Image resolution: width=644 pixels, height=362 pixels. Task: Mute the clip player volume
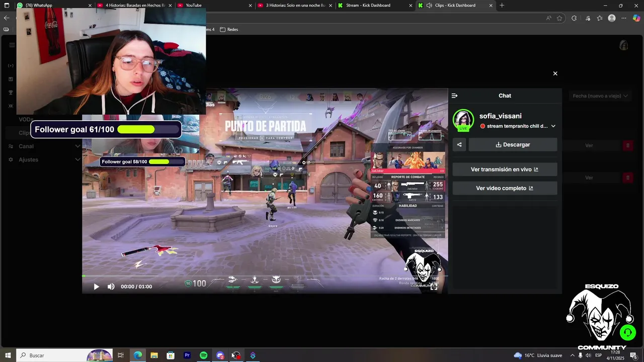coord(111,287)
